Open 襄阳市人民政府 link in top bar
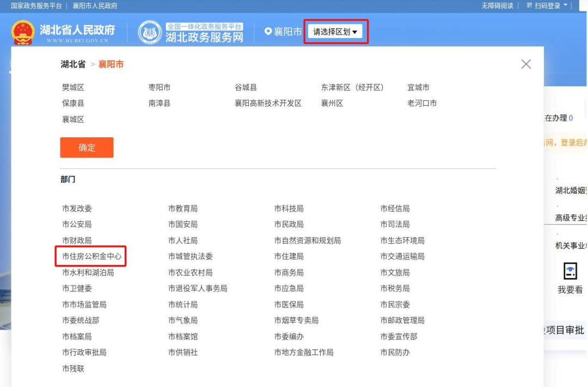Image resolution: width=588 pixels, height=387 pixels. [95, 5]
